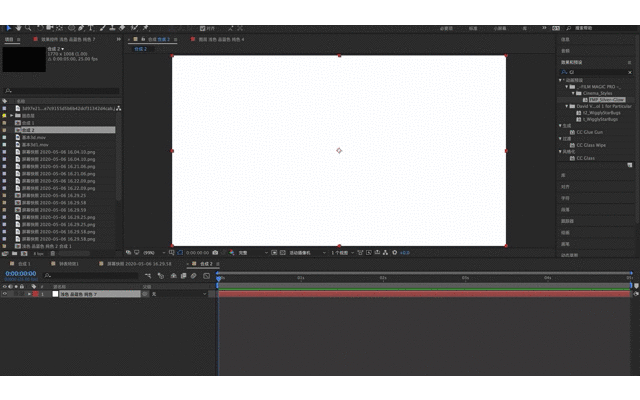
Task: Select the Zoom magnifier tool
Action: (x=28, y=28)
